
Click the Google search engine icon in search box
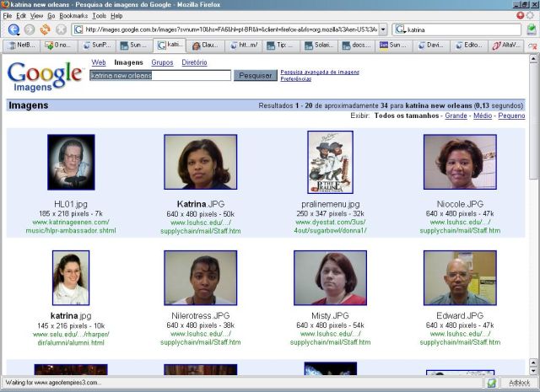[400, 30]
